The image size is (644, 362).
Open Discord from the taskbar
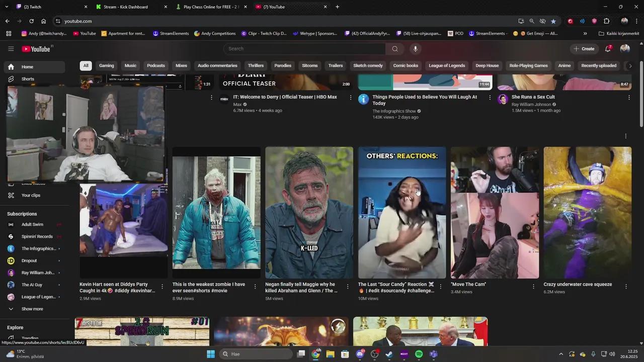point(360,354)
